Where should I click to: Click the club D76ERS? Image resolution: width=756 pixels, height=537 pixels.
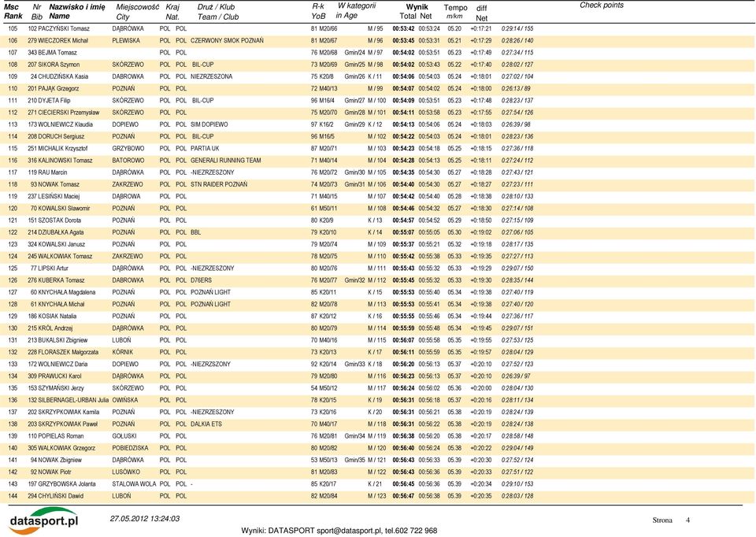[x=201, y=280]
